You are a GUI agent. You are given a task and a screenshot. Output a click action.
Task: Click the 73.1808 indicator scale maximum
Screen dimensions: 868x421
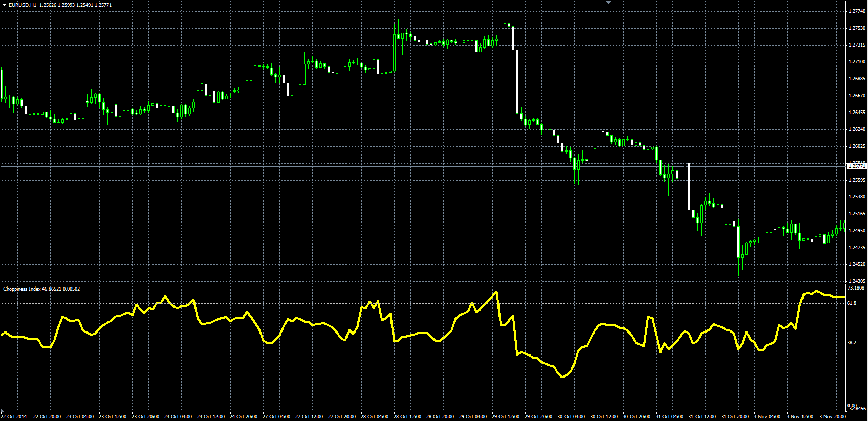pyautogui.click(x=856, y=288)
